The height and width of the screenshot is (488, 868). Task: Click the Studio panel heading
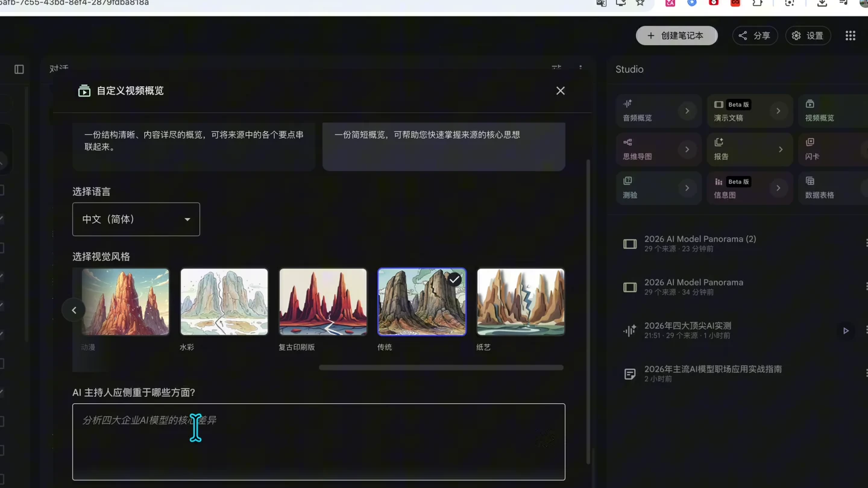629,69
